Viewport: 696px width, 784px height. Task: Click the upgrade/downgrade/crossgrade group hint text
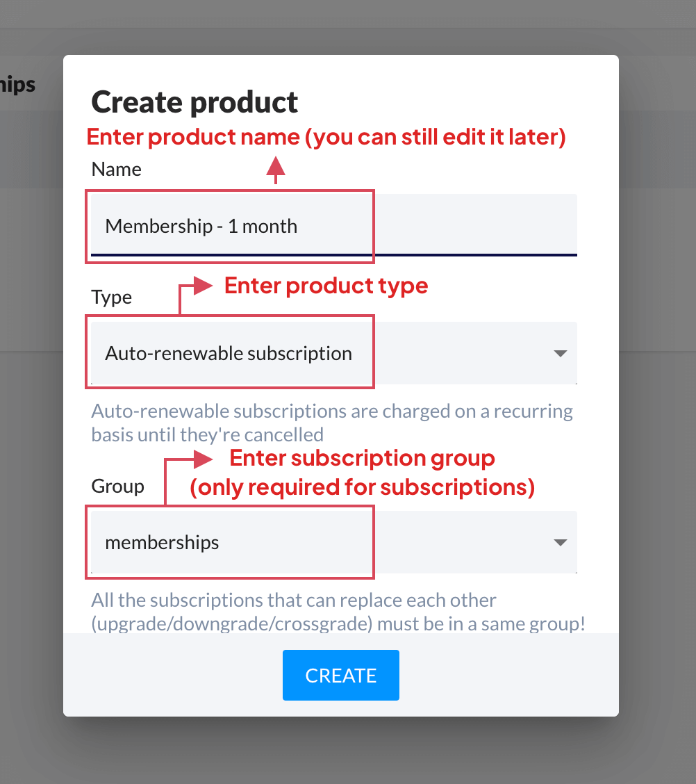[x=338, y=612]
